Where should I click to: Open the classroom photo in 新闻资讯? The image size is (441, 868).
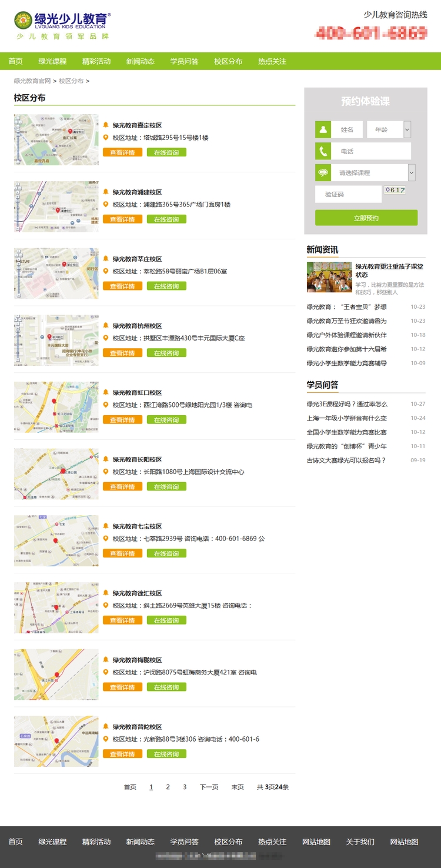pos(329,277)
